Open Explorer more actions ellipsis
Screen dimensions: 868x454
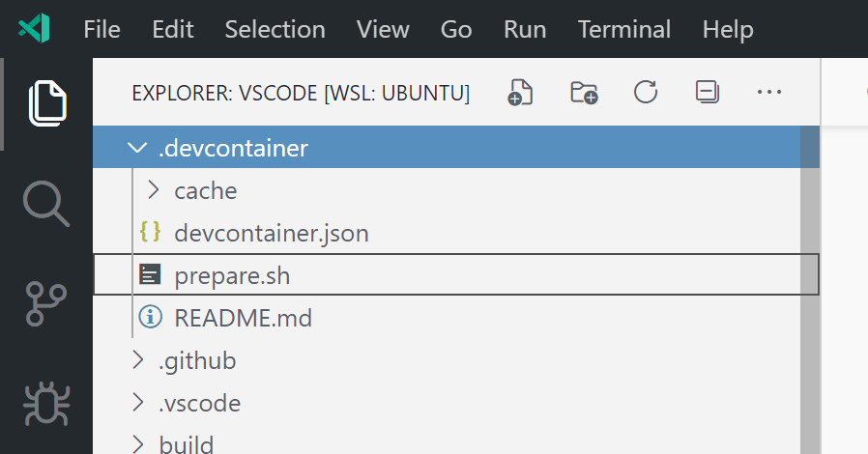point(769,93)
